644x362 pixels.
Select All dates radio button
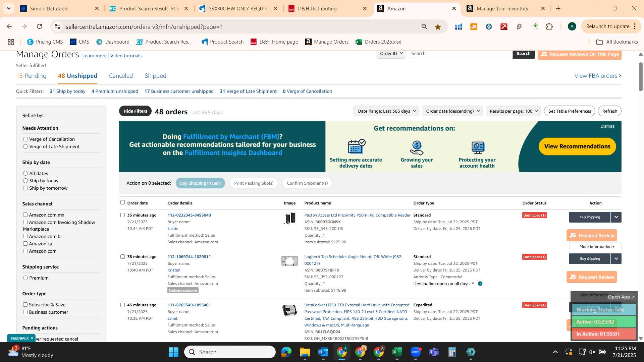[x=25, y=173]
